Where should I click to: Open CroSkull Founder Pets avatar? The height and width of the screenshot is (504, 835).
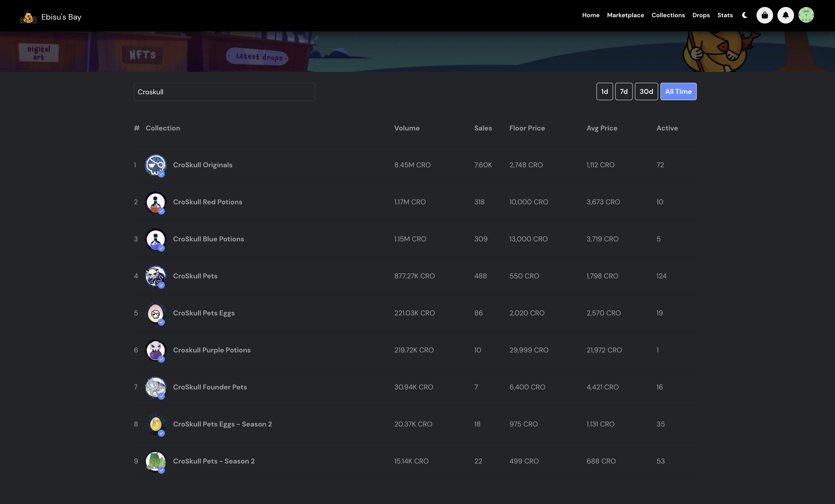155,387
